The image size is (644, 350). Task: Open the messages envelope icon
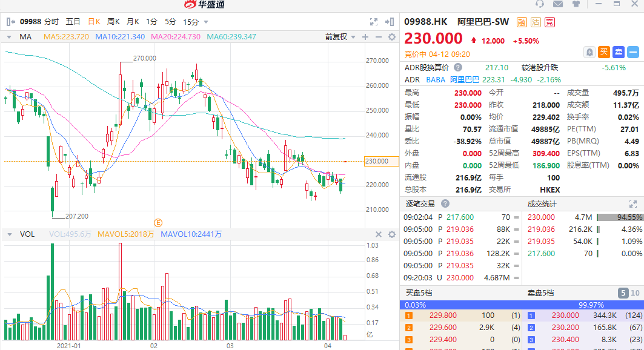click(558, 4)
